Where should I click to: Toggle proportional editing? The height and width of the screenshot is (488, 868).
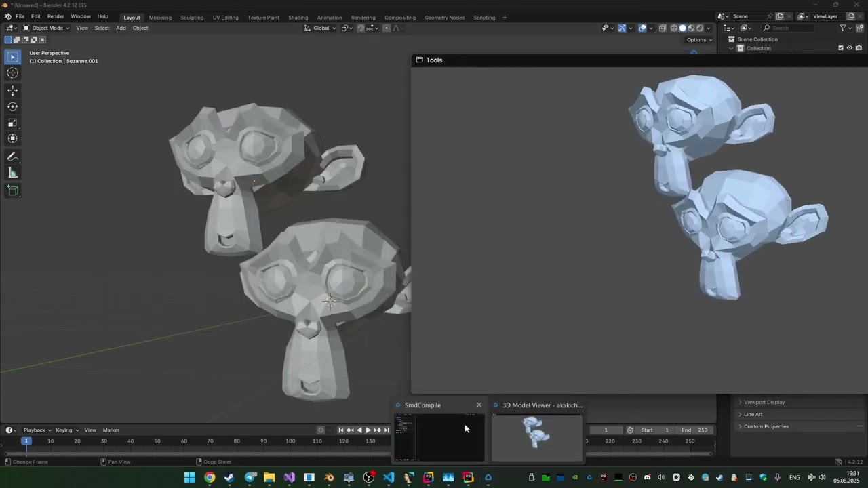coord(387,28)
